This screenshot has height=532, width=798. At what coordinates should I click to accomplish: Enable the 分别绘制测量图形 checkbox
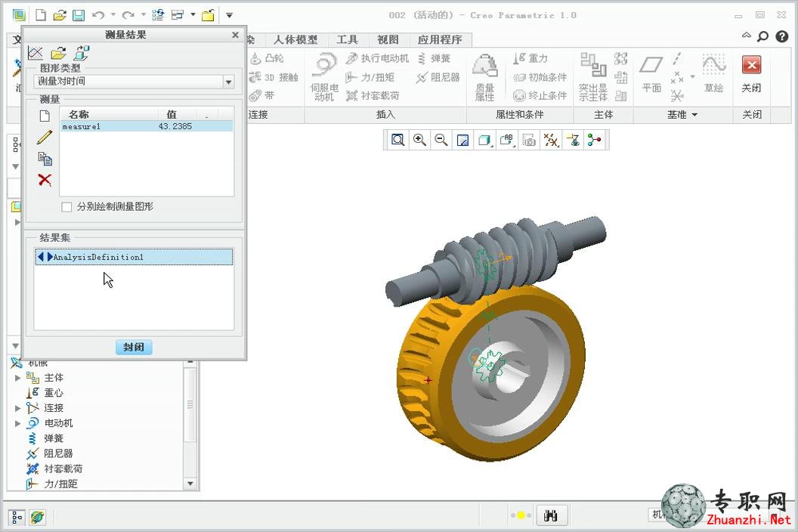pyautogui.click(x=66, y=207)
